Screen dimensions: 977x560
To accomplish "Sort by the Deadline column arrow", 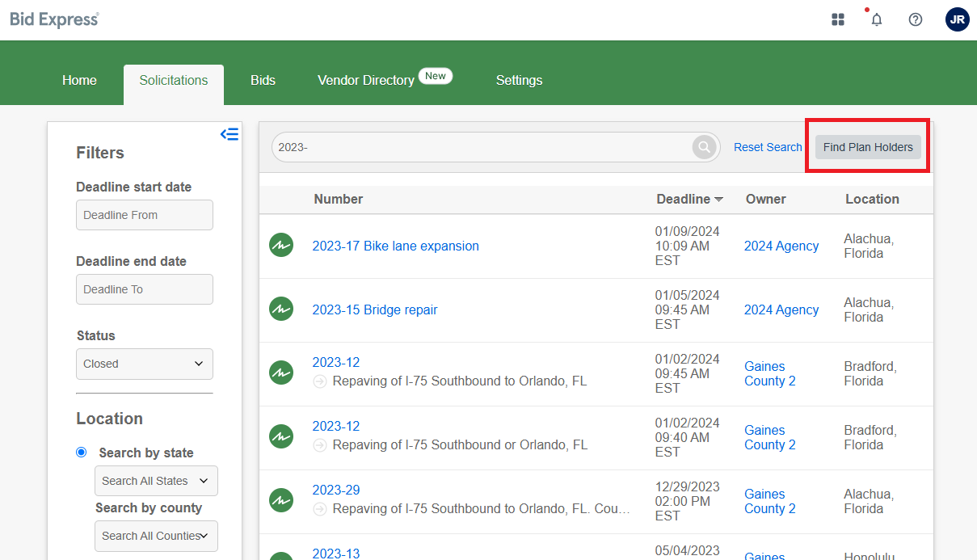I will [718, 199].
